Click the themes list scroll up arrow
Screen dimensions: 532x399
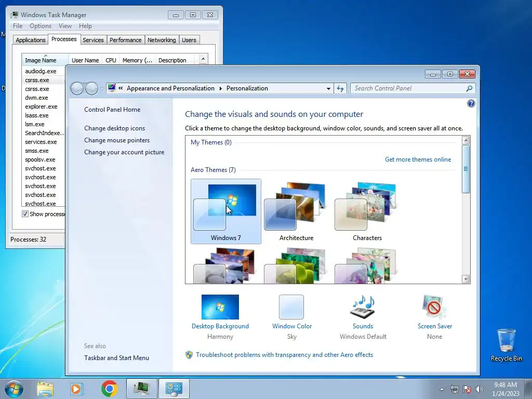click(466, 140)
